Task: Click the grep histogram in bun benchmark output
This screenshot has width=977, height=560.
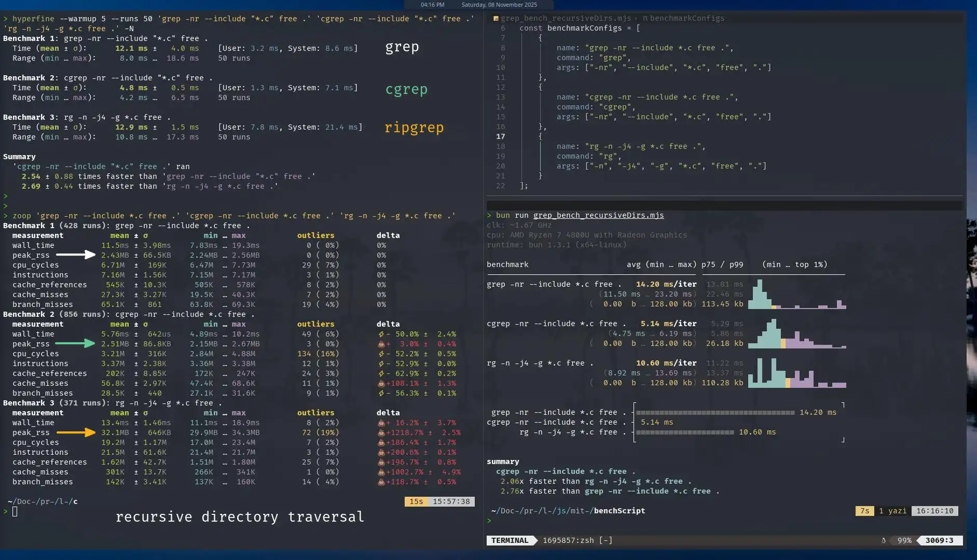Action: click(x=797, y=295)
